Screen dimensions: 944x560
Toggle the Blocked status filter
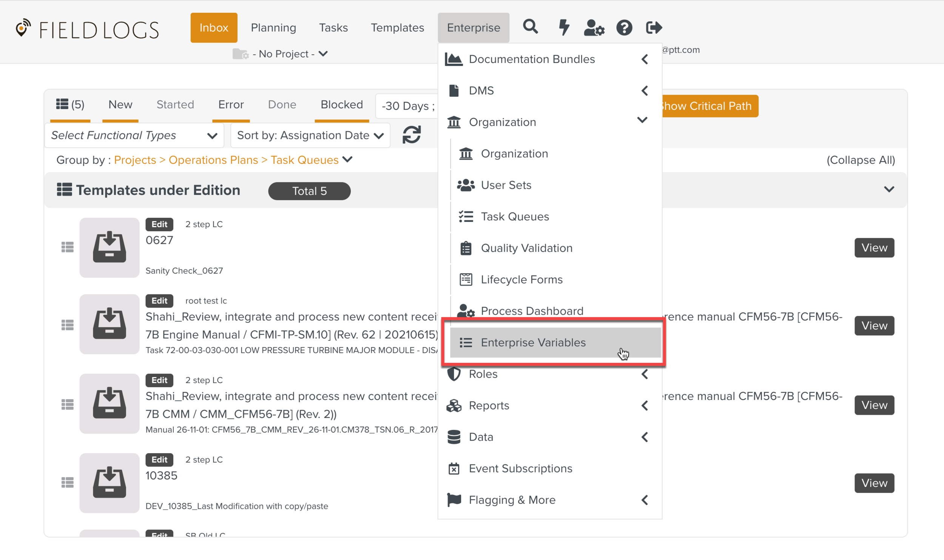tap(341, 105)
